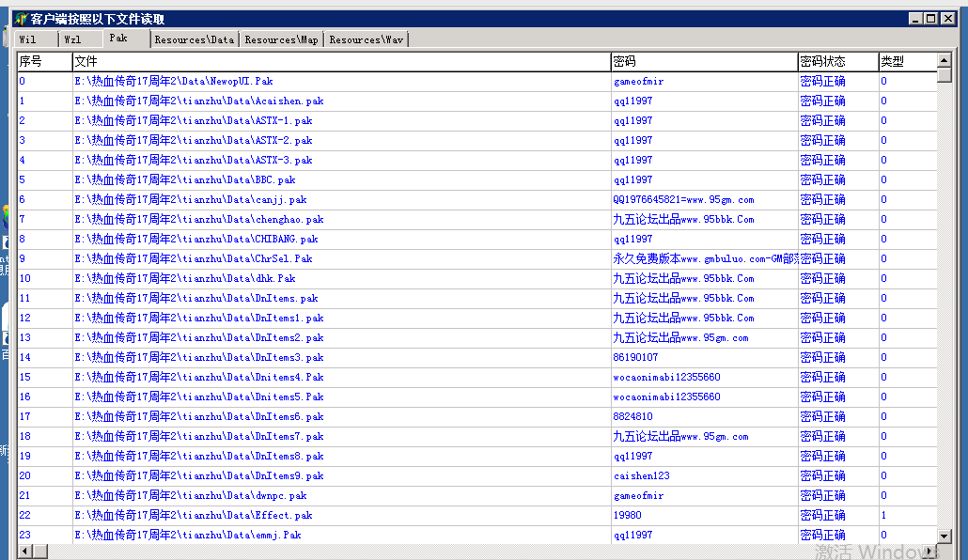Image resolution: width=968 pixels, height=560 pixels.
Task: Open the Resources\Wav tab
Action: (367, 39)
